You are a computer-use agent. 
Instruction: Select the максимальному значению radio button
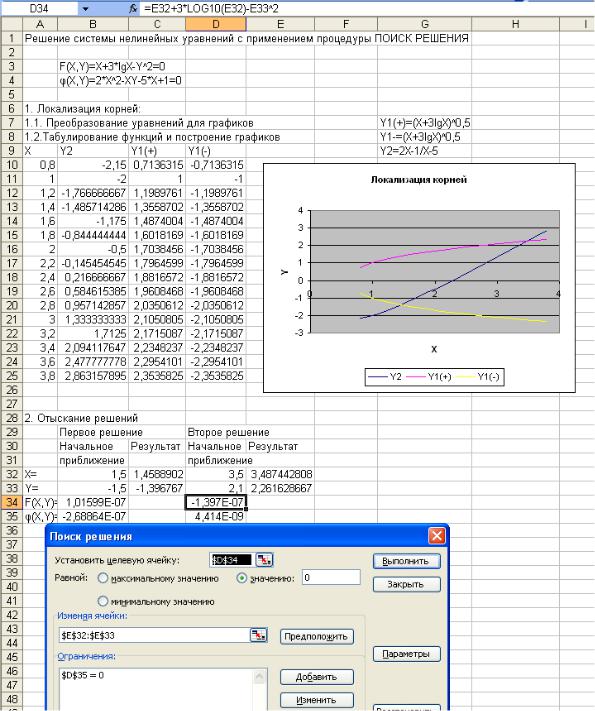(x=103, y=578)
